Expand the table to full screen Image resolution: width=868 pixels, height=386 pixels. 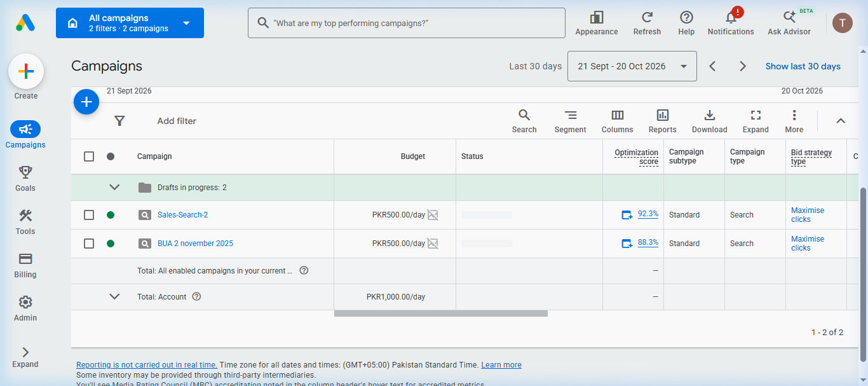756,121
